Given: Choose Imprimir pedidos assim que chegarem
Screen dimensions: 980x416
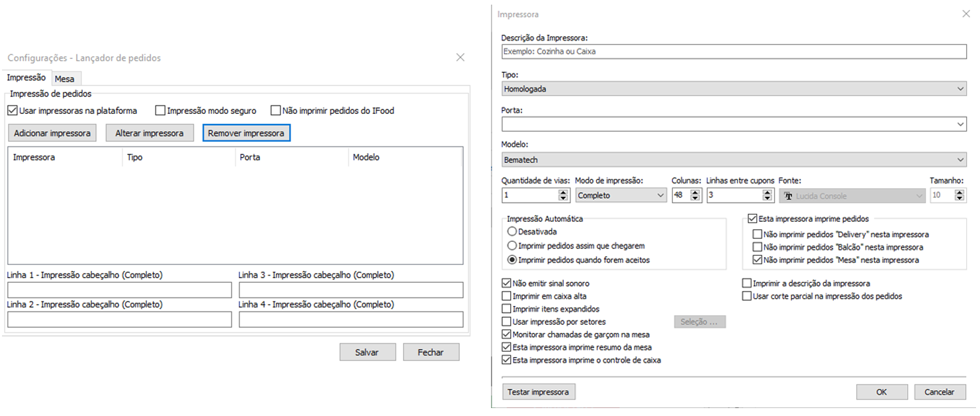Looking at the screenshot, I should tap(512, 246).
